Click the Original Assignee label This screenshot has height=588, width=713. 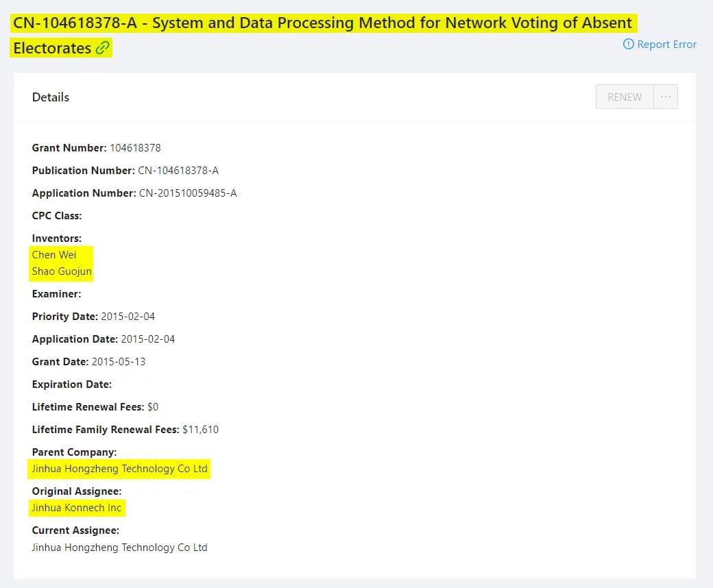[76, 491]
